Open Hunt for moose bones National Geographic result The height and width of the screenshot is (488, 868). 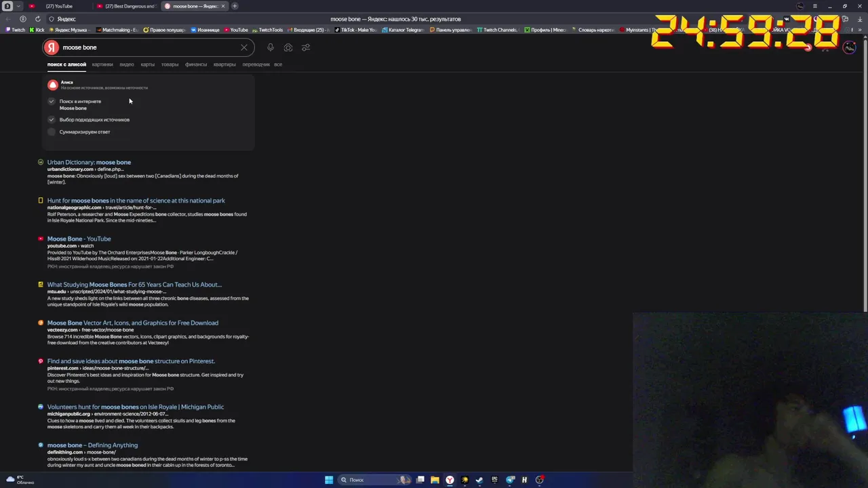(x=136, y=201)
